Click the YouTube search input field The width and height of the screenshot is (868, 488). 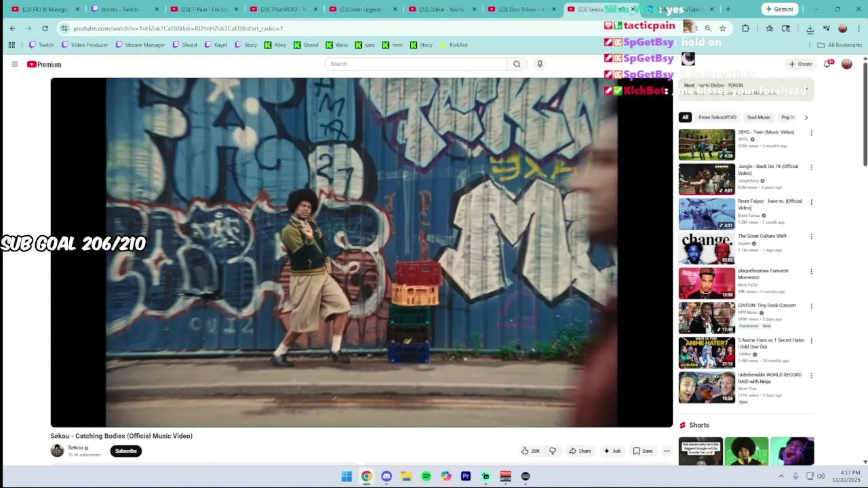click(416, 64)
